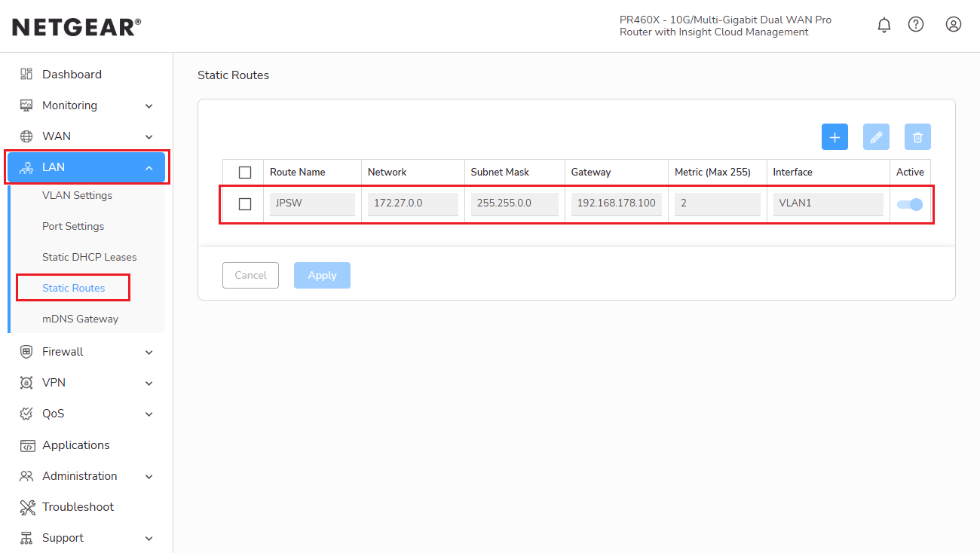980x553 pixels.
Task: Open Static DHCP Leases submenu item
Action: [x=90, y=257]
